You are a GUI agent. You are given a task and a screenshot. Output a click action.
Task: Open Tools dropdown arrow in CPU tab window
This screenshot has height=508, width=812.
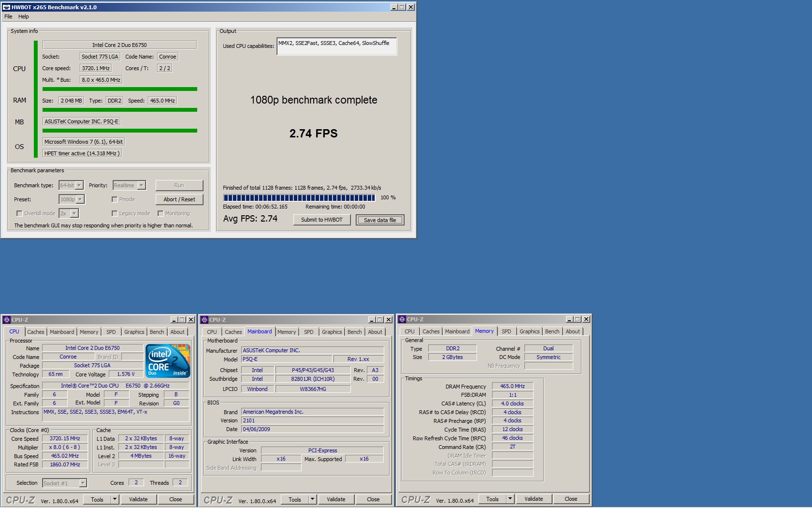coord(115,499)
